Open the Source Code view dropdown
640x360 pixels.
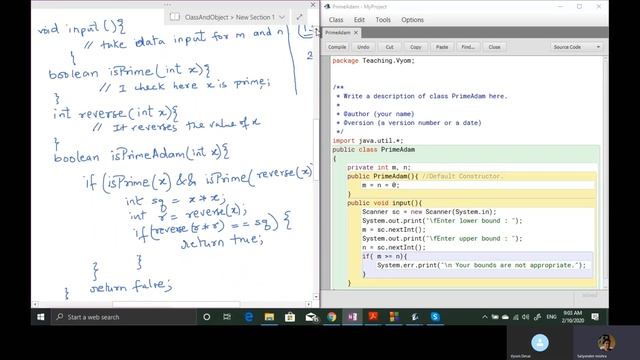[576, 47]
